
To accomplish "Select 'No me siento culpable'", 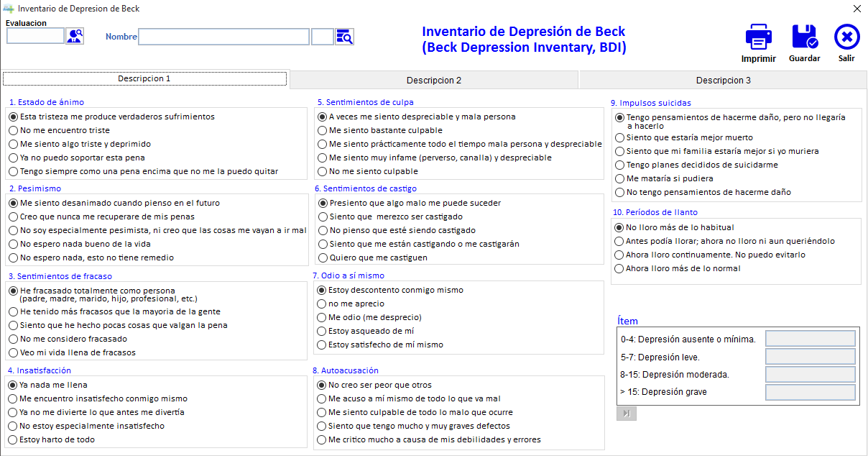I will (x=368, y=171).
